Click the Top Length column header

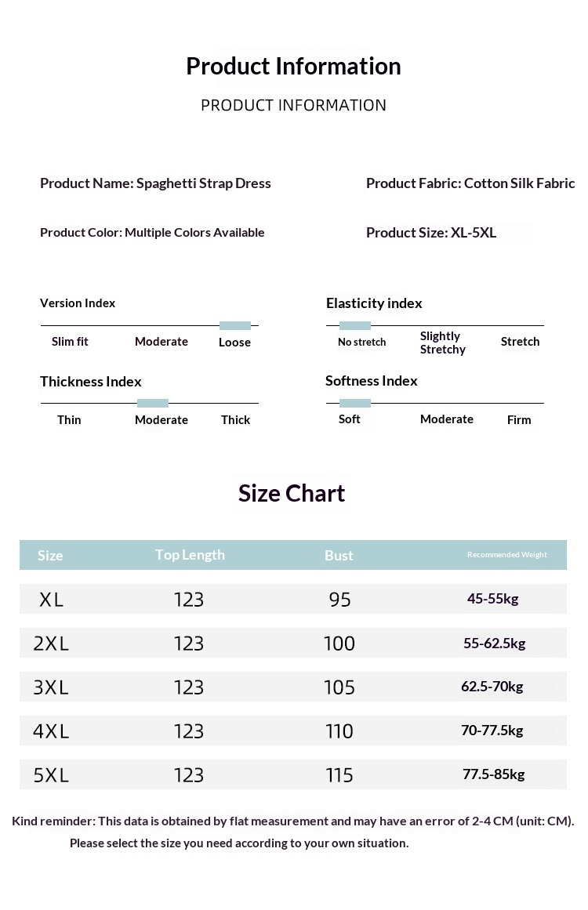190,555
